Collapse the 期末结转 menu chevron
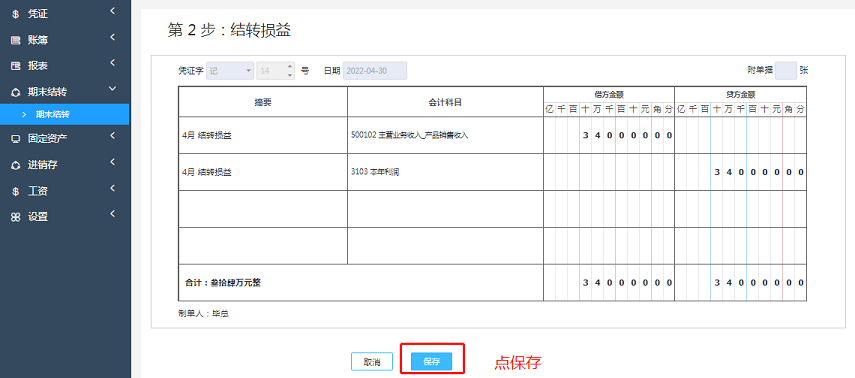Viewport: 855px width, 378px height. point(112,88)
